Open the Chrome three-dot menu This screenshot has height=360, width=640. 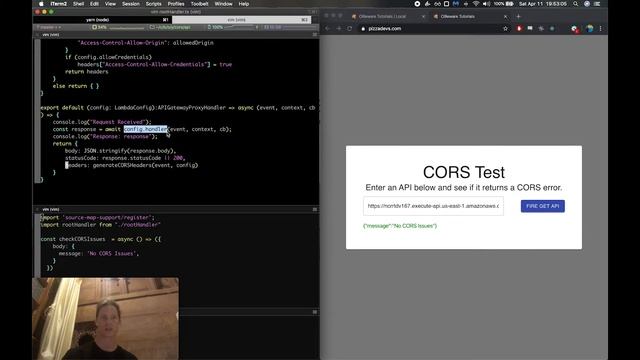click(x=600, y=29)
